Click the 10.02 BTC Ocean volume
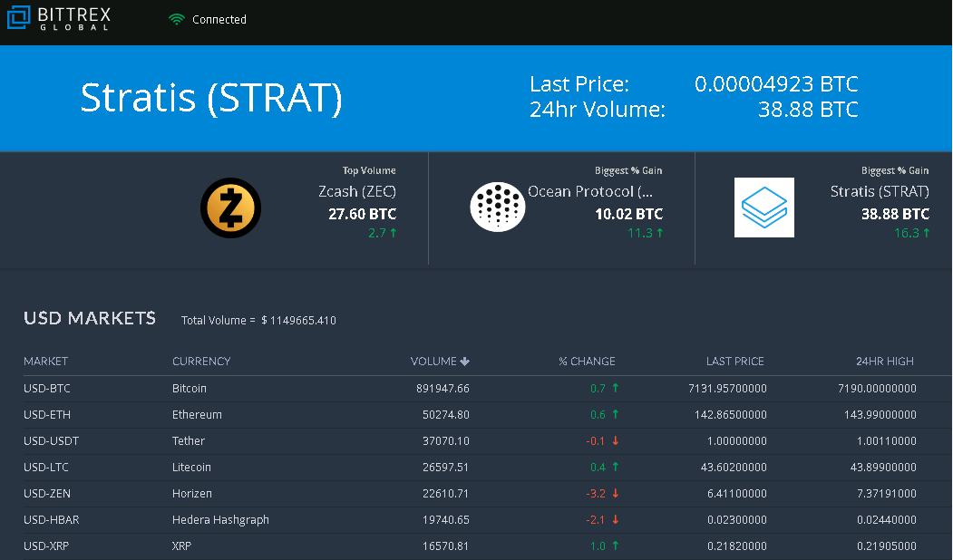This screenshot has width=953, height=560. click(629, 214)
